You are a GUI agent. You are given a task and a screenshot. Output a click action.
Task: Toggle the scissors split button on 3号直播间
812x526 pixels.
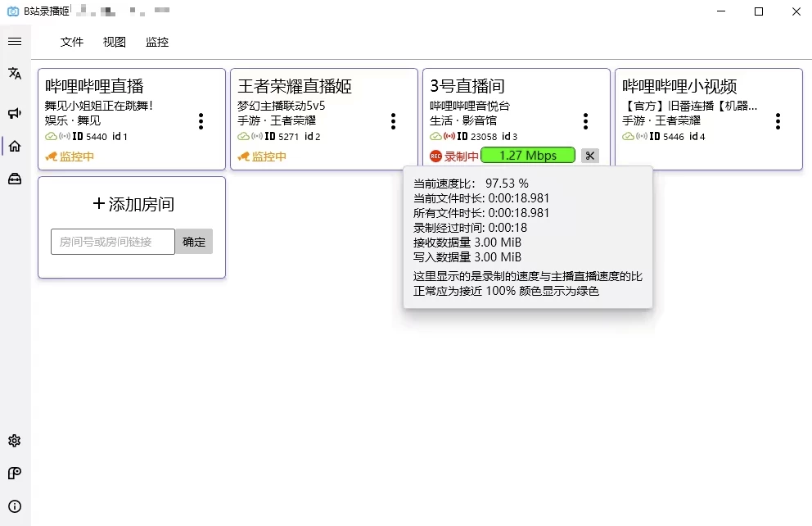point(590,155)
